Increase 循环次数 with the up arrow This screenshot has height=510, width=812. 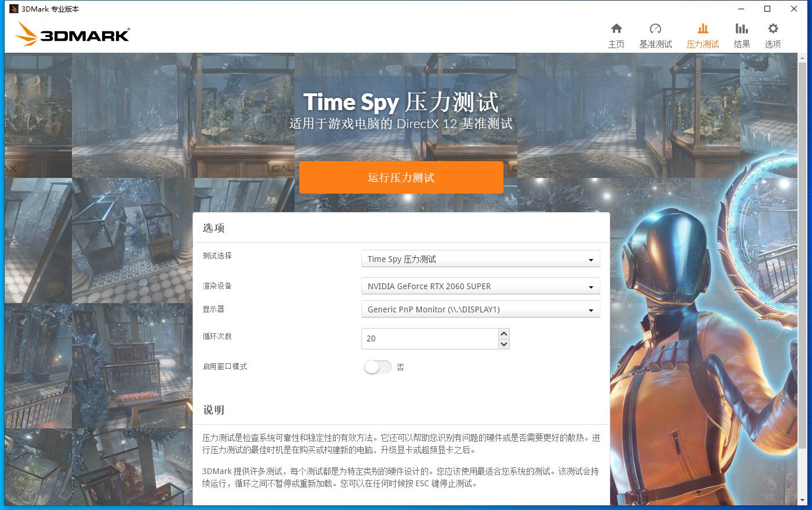pyautogui.click(x=504, y=333)
